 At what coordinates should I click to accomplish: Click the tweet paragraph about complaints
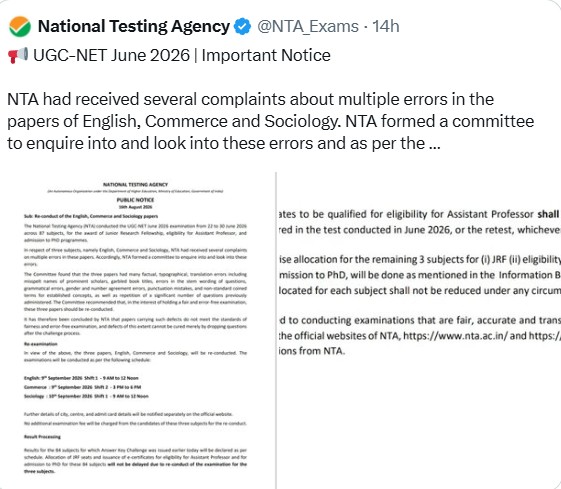click(270, 121)
